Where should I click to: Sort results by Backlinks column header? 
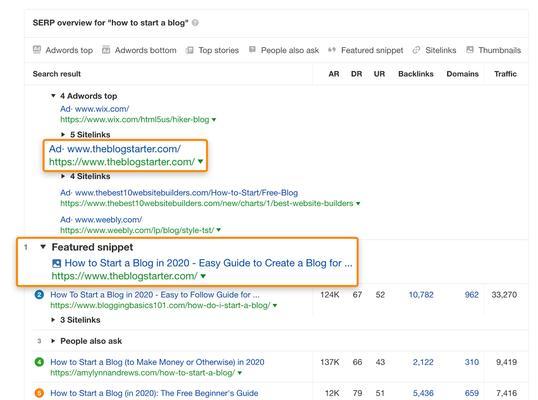[416, 74]
